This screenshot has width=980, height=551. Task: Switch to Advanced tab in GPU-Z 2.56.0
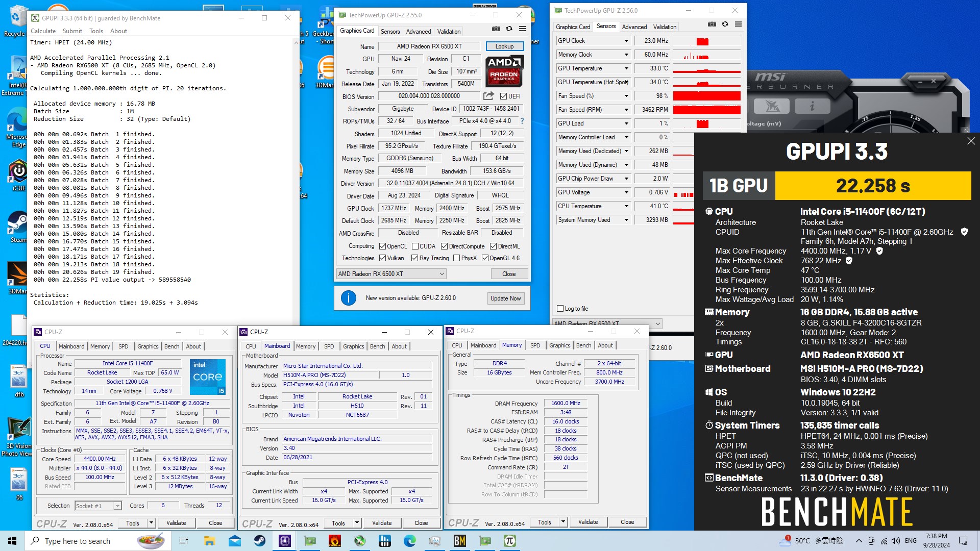point(634,27)
